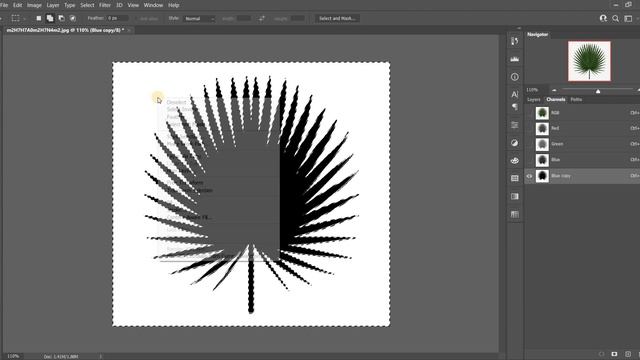Image resolution: width=640 pixels, height=360 pixels.
Task: Click Save selection as channel icon
Action: point(614,354)
